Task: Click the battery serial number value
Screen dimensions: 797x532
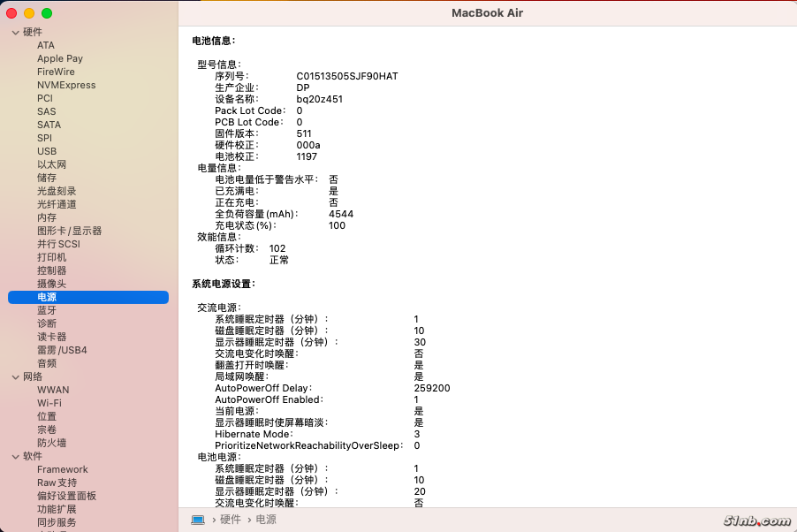Action: [x=347, y=76]
